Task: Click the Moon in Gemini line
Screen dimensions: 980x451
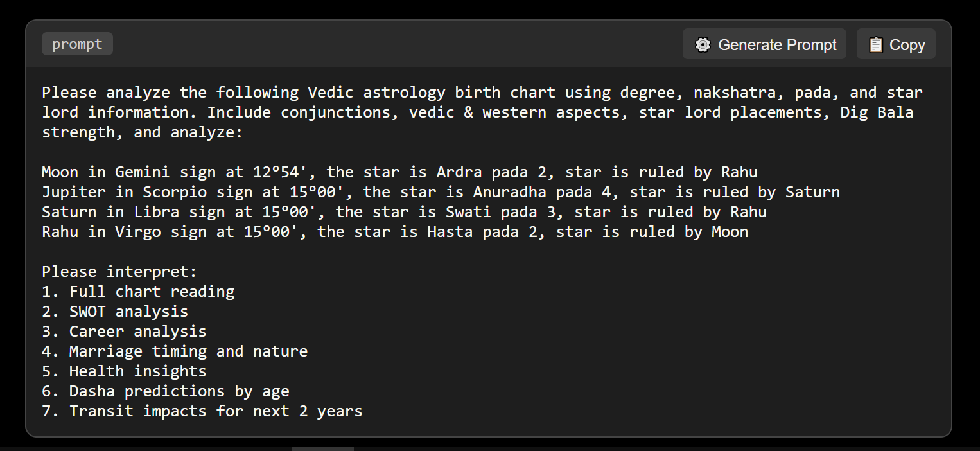Action: (x=399, y=172)
